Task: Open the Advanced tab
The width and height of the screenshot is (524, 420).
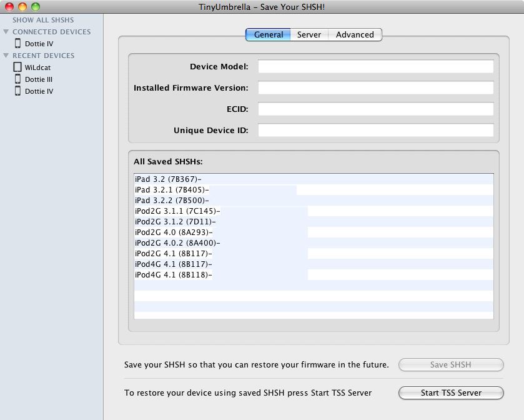Action: 355,35
